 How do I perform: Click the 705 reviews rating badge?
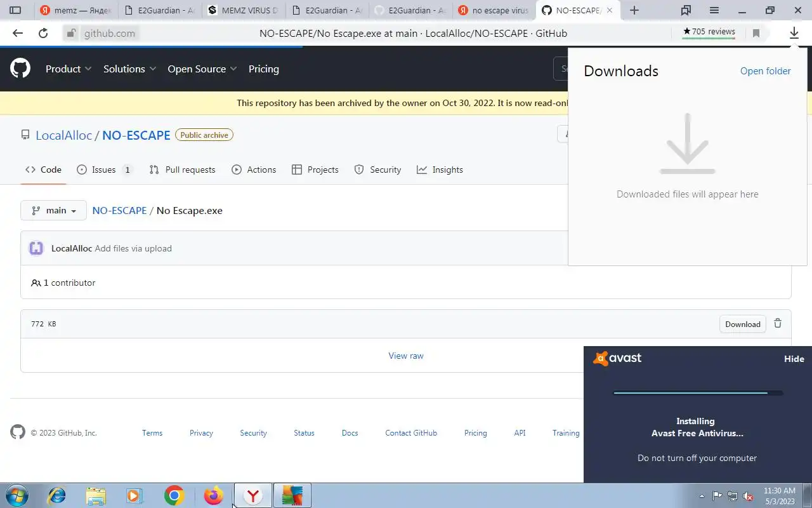(709, 32)
